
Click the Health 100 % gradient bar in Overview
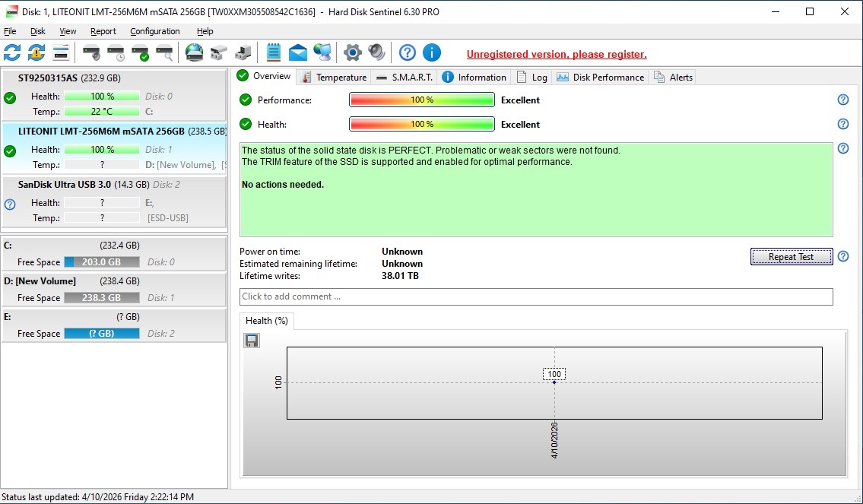coord(421,125)
